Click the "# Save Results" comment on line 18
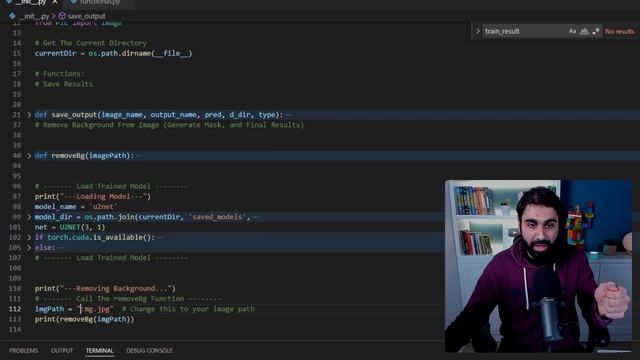The image size is (640, 360). click(64, 84)
